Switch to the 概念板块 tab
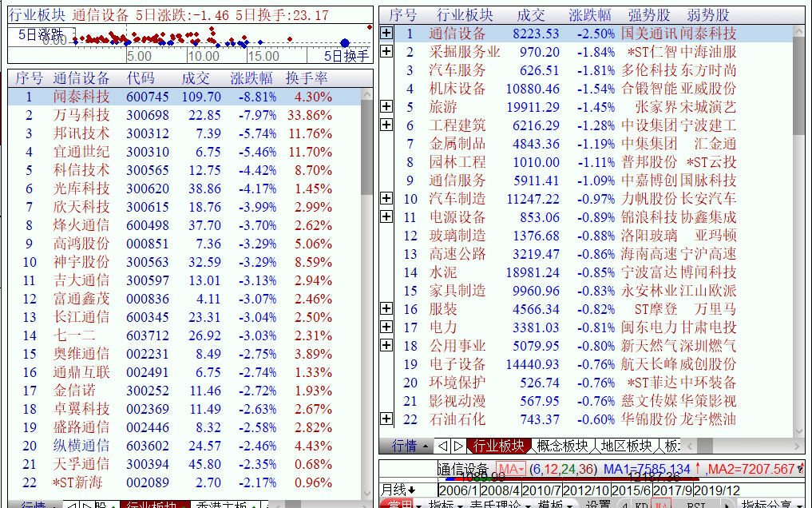Image resolution: width=812 pixels, height=508 pixels. 562,446
